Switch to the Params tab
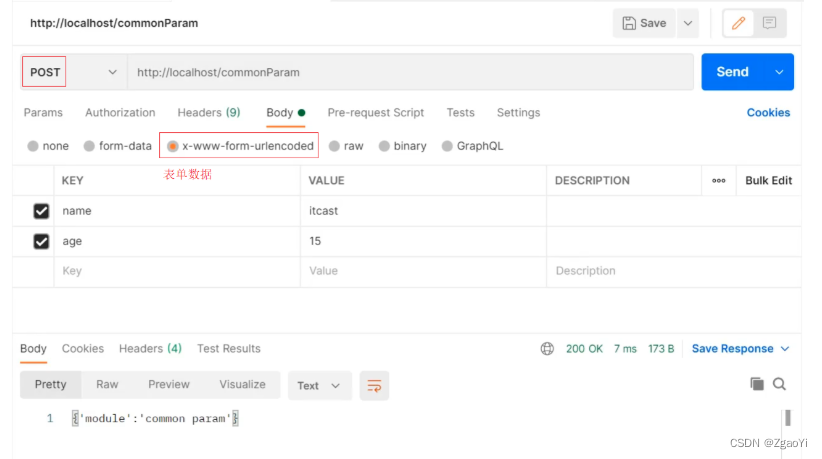Screen dimensions: 822x459 [43, 113]
